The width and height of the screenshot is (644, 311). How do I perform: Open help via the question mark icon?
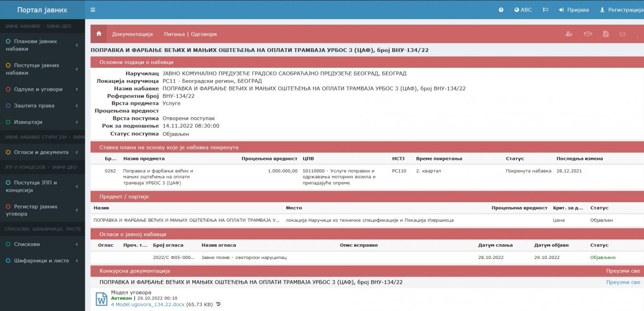coord(501,10)
